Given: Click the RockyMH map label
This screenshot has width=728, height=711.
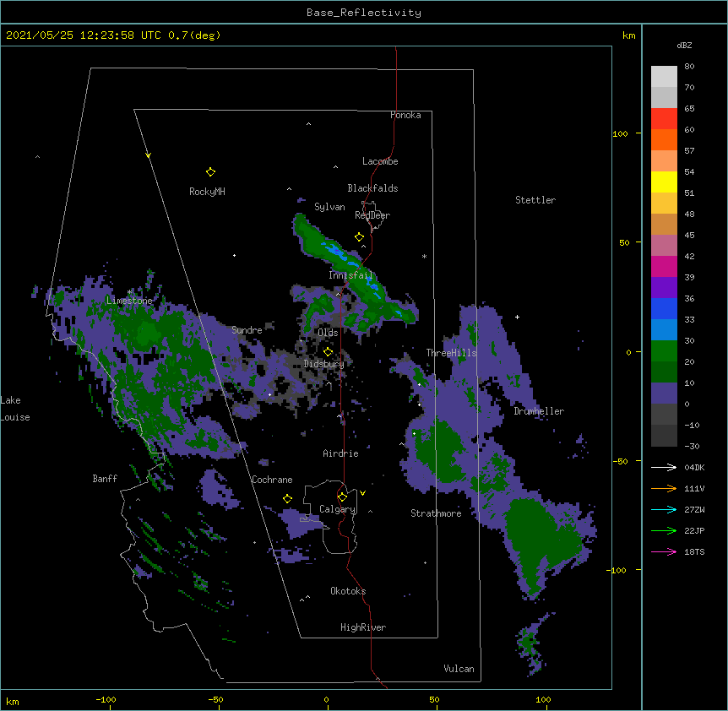Looking at the screenshot, I should (207, 191).
